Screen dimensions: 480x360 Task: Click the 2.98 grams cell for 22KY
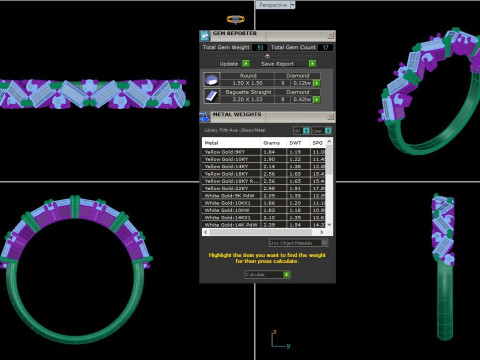tap(273, 188)
